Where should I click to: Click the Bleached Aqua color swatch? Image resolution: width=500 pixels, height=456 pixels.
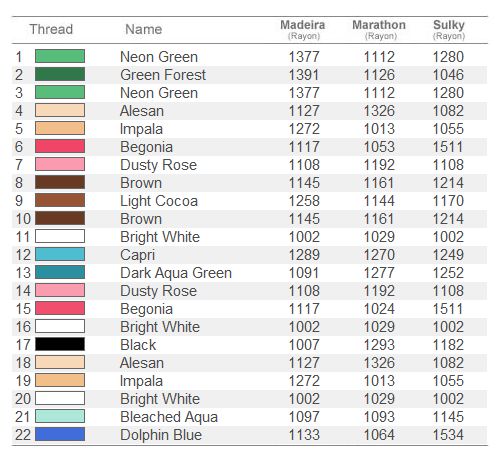pos(60,416)
